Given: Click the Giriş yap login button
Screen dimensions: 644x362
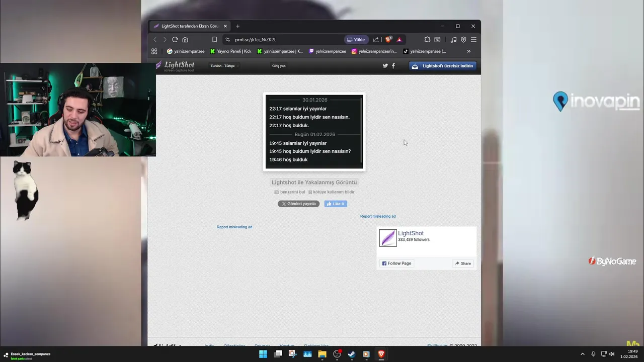Looking at the screenshot, I should pos(279,66).
